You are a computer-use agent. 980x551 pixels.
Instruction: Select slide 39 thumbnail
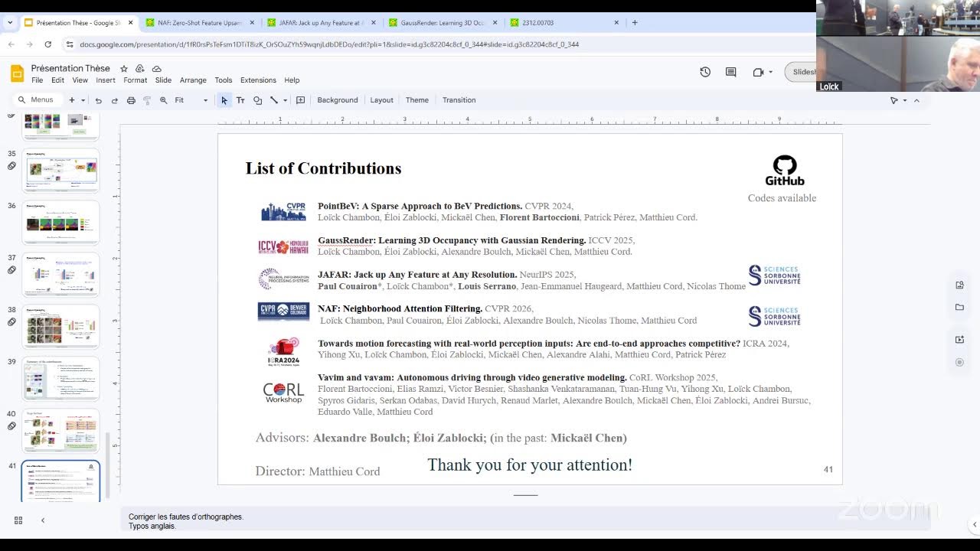pos(61,378)
